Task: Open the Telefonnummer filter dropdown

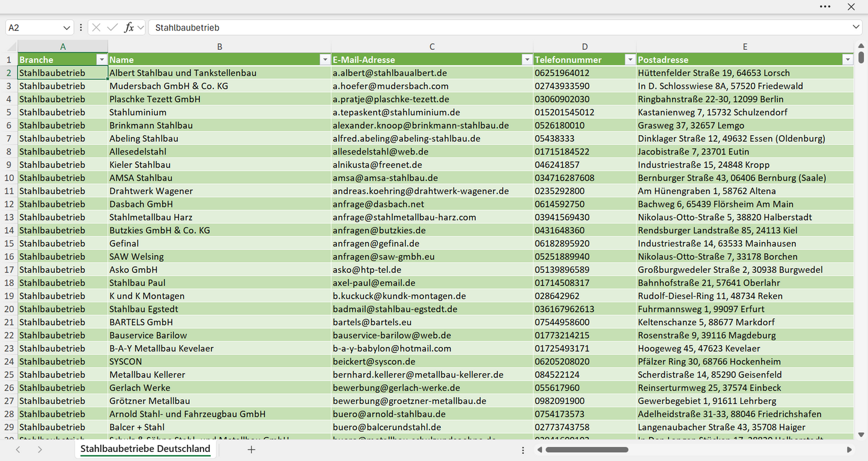Action: point(630,60)
